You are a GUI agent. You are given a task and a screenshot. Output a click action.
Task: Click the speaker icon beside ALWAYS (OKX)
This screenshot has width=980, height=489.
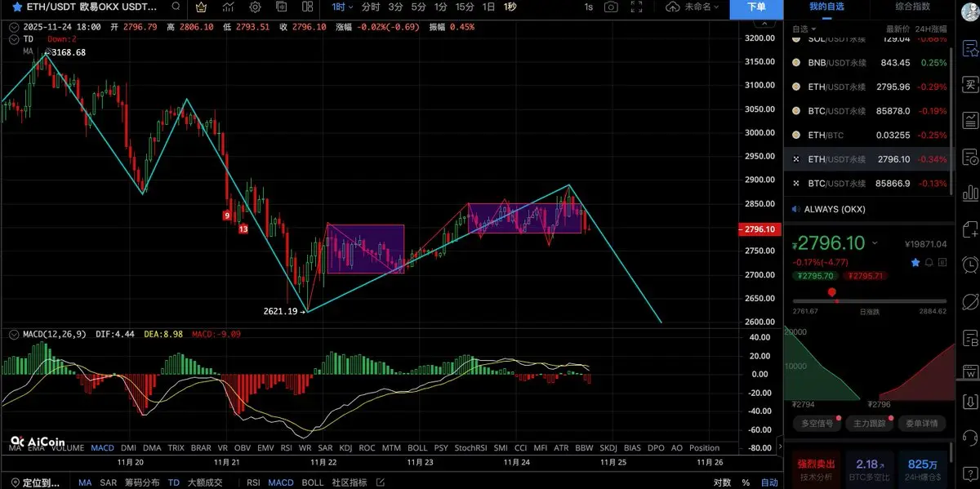798,209
